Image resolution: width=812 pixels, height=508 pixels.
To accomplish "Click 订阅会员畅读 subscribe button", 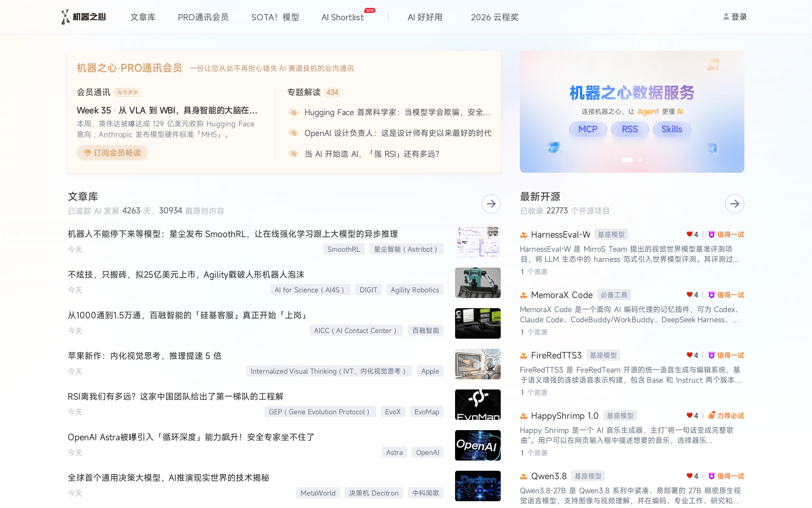I will (x=112, y=153).
